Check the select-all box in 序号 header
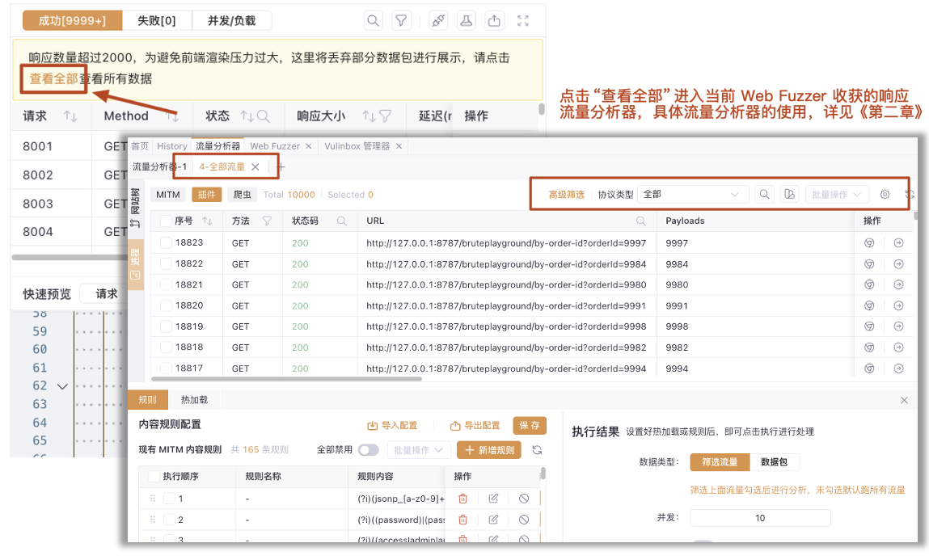Image resolution: width=929 pixels, height=560 pixels. click(166, 221)
